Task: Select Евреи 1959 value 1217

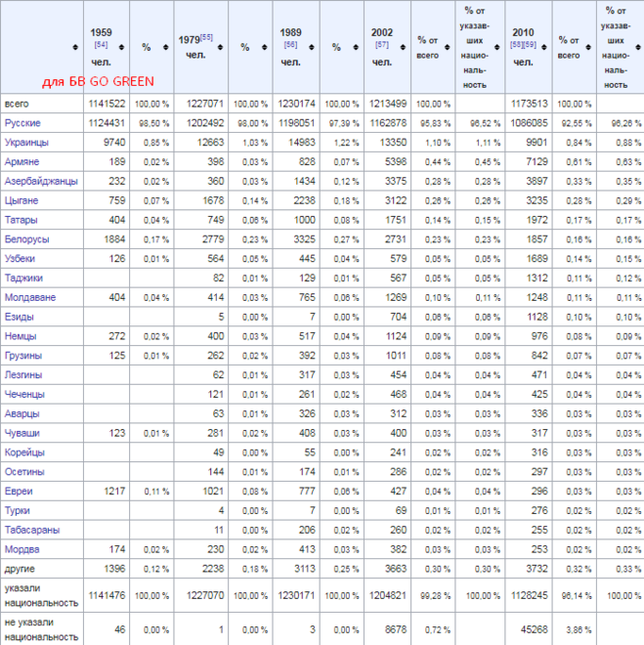Action: pyautogui.click(x=114, y=492)
